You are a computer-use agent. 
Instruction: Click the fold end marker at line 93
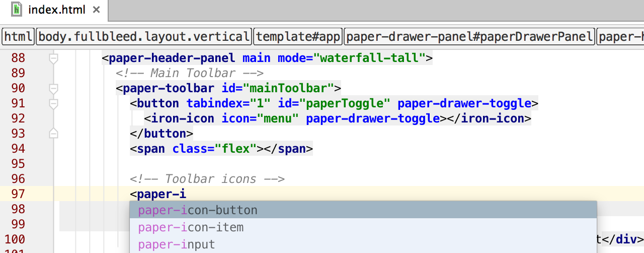tap(53, 134)
